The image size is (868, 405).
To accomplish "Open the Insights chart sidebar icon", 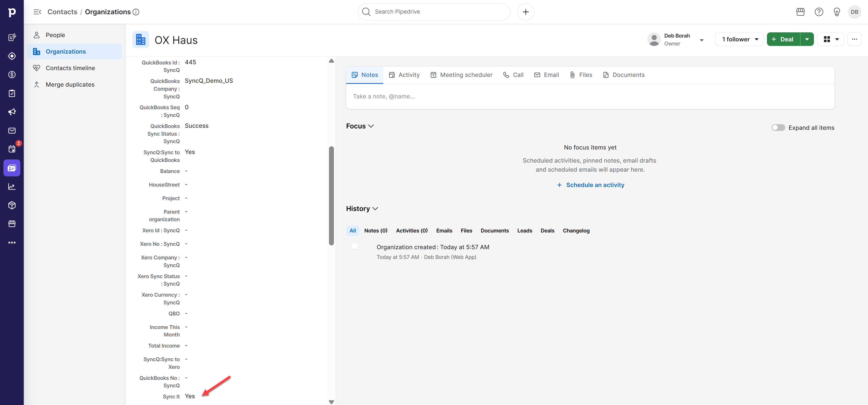I will point(12,187).
